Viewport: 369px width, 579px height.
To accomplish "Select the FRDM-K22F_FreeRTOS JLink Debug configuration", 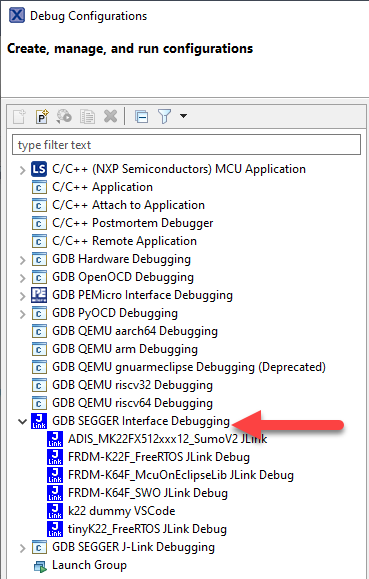I will 159,457.
